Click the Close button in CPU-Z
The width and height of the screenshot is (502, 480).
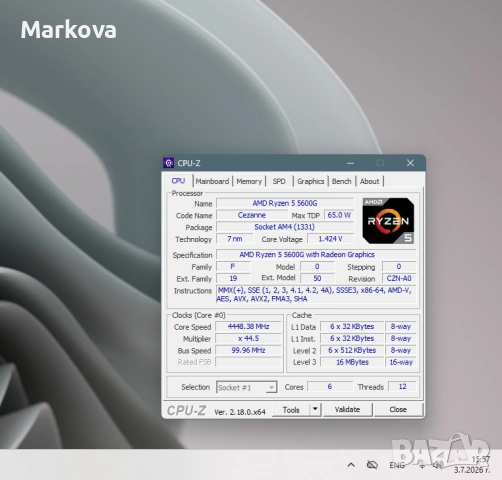[398, 409]
